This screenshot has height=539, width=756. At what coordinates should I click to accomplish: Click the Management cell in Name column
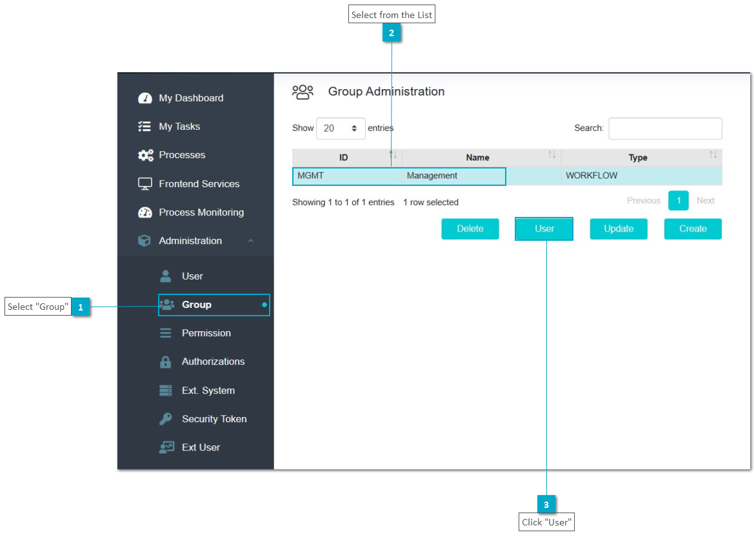click(481, 176)
